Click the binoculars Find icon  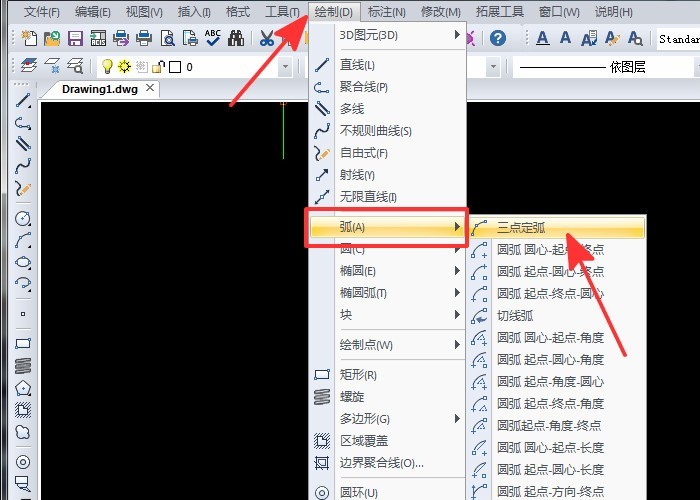pos(236,38)
